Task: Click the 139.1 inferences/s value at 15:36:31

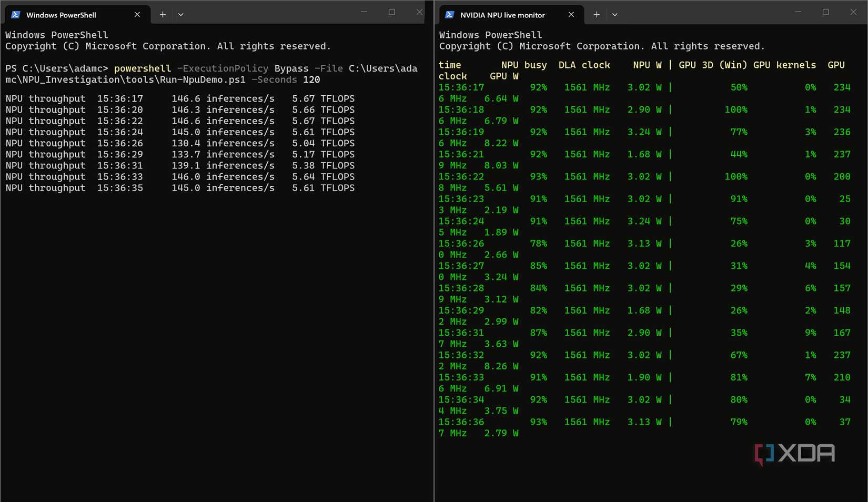Action: pos(223,165)
